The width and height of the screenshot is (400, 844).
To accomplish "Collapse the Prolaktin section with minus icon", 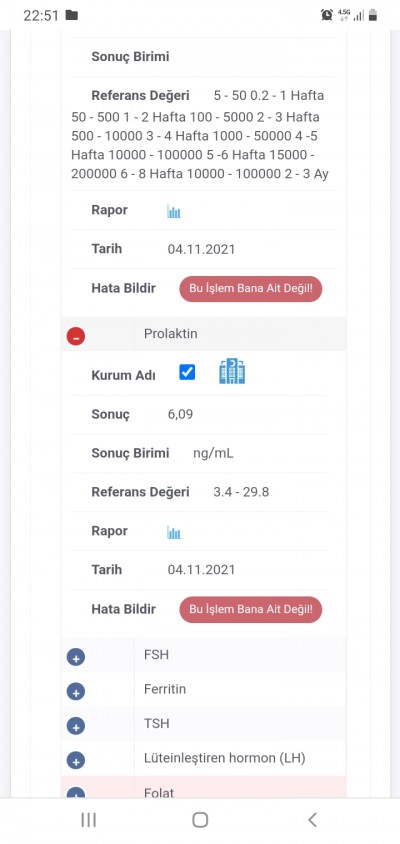I will coord(76,337).
